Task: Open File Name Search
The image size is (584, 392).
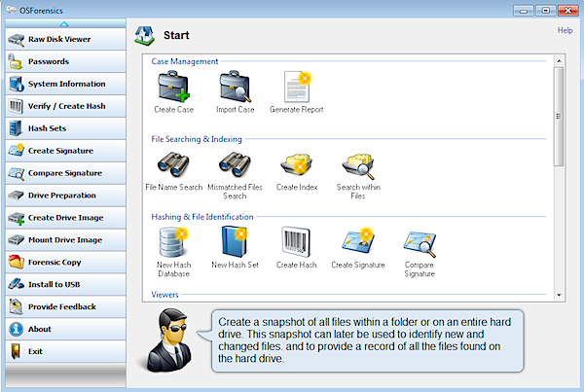Action: (x=171, y=166)
